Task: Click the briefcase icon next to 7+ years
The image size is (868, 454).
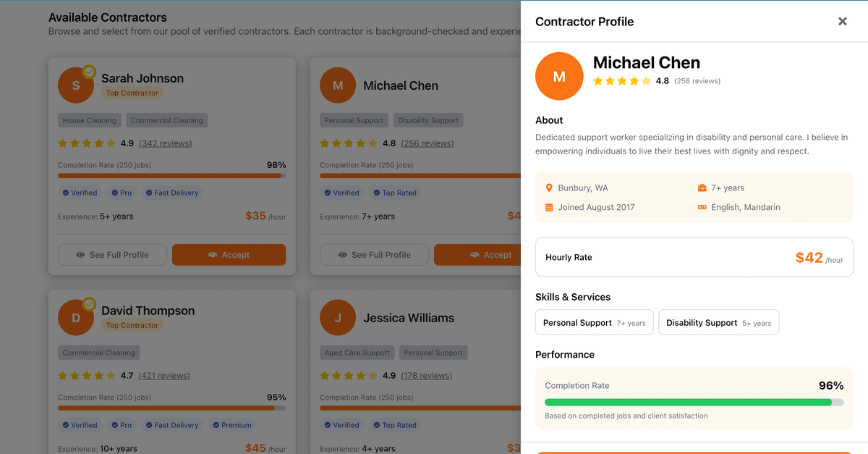Action: click(702, 188)
